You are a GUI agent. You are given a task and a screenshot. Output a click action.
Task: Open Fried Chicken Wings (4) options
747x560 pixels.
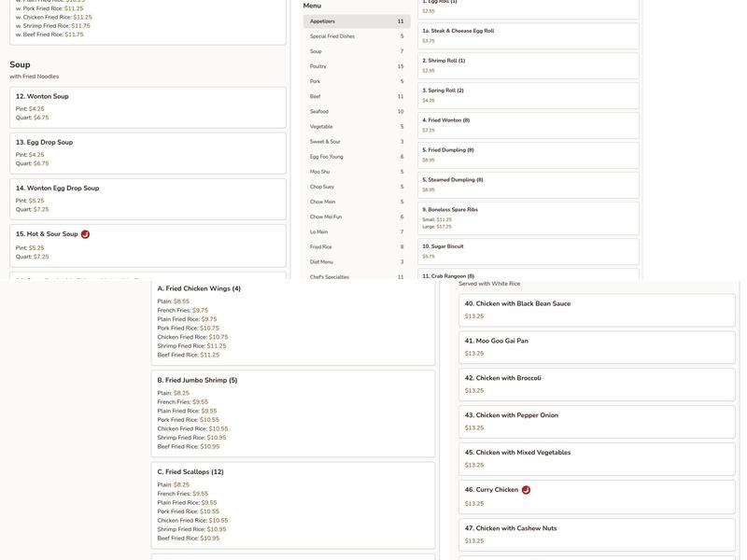292,320
